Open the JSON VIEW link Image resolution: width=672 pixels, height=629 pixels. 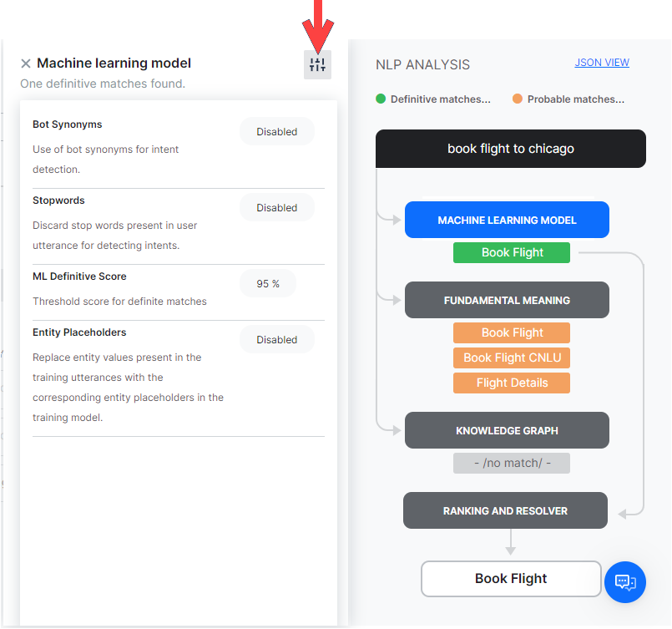602,63
